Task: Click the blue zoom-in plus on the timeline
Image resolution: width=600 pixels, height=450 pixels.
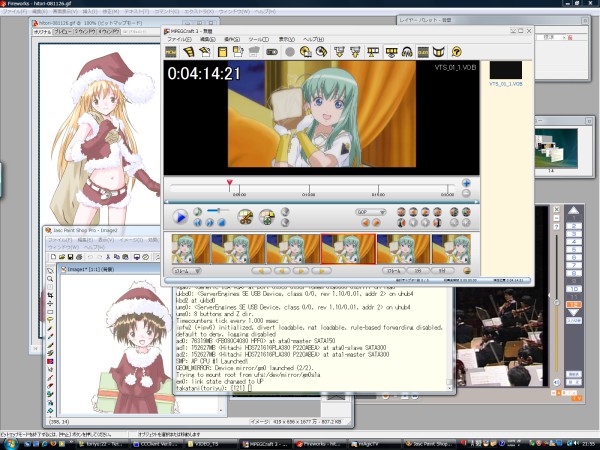Action: [x=466, y=183]
